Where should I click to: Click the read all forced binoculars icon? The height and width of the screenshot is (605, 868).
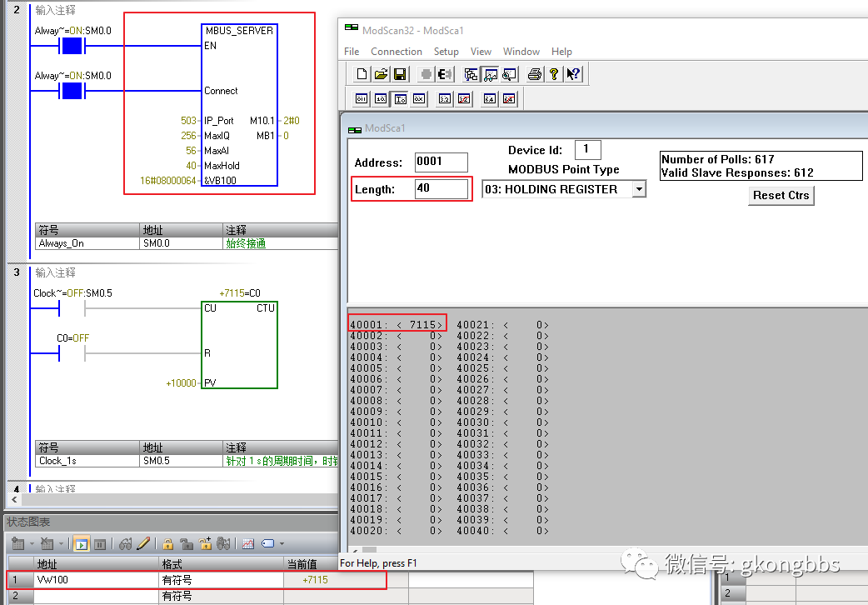(223, 544)
